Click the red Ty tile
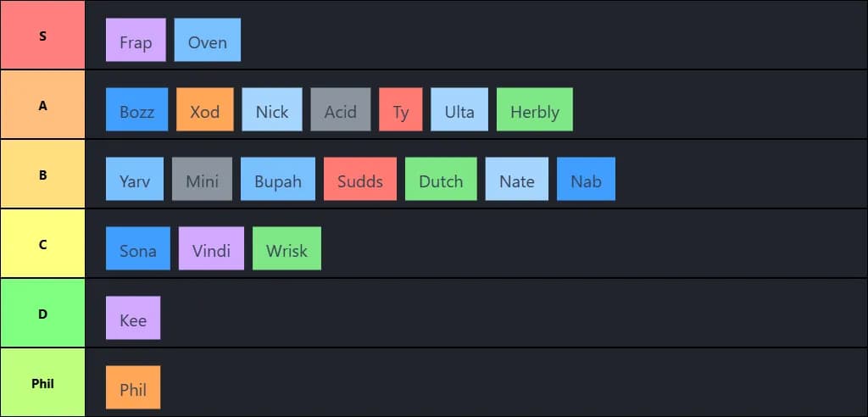868x417 pixels. (x=401, y=110)
